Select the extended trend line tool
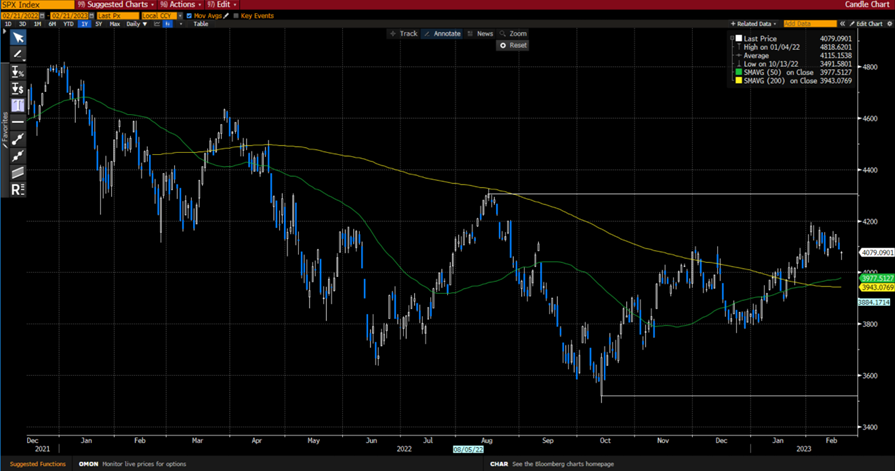 (x=18, y=155)
